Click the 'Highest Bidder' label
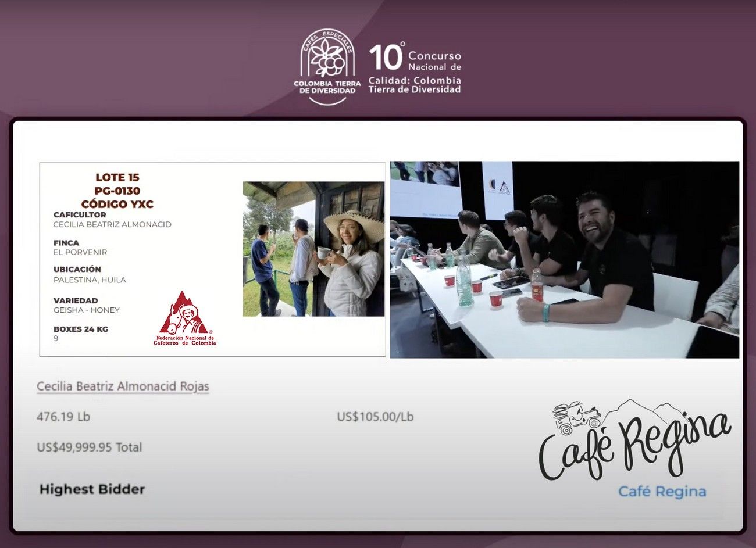Screen dimensions: 756x548 point(92,489)
